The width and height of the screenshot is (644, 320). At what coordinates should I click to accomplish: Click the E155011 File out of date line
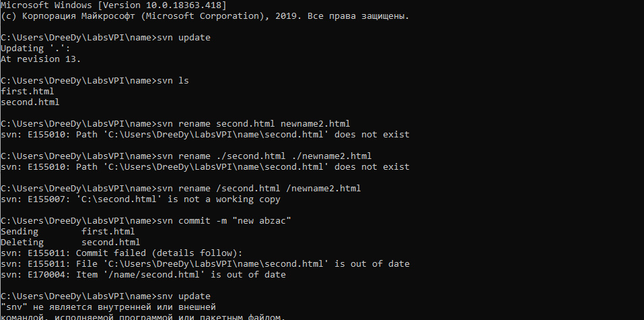tap(205, 264)
